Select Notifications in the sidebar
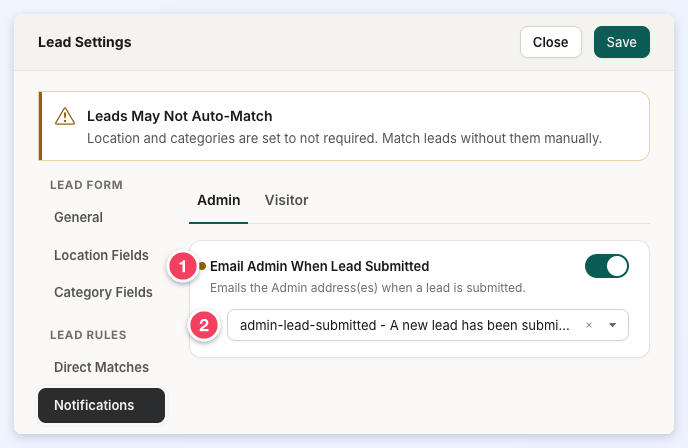This screenshot has height=448, width=688. click(101, 405)
